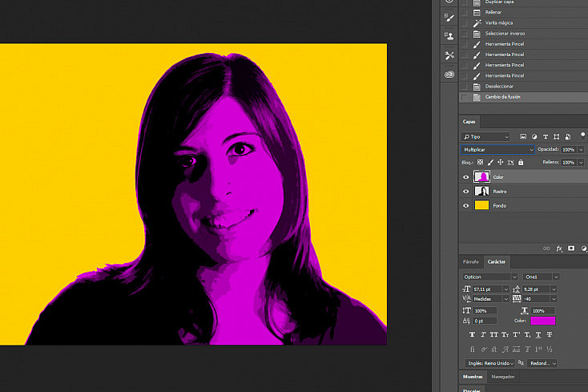The image size is (588, 392).
Task: Open the Clone Source stamp panel icon
Action: tap(449, 36)
